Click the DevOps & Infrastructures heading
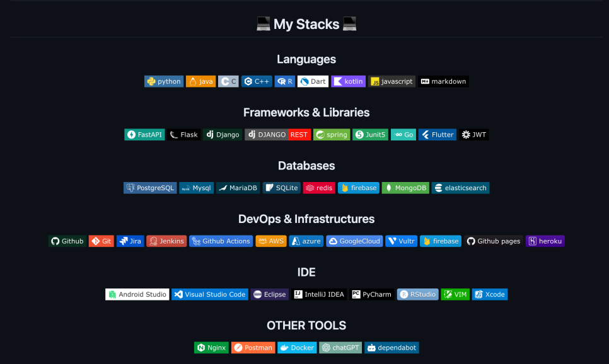 tap(306, 219)
